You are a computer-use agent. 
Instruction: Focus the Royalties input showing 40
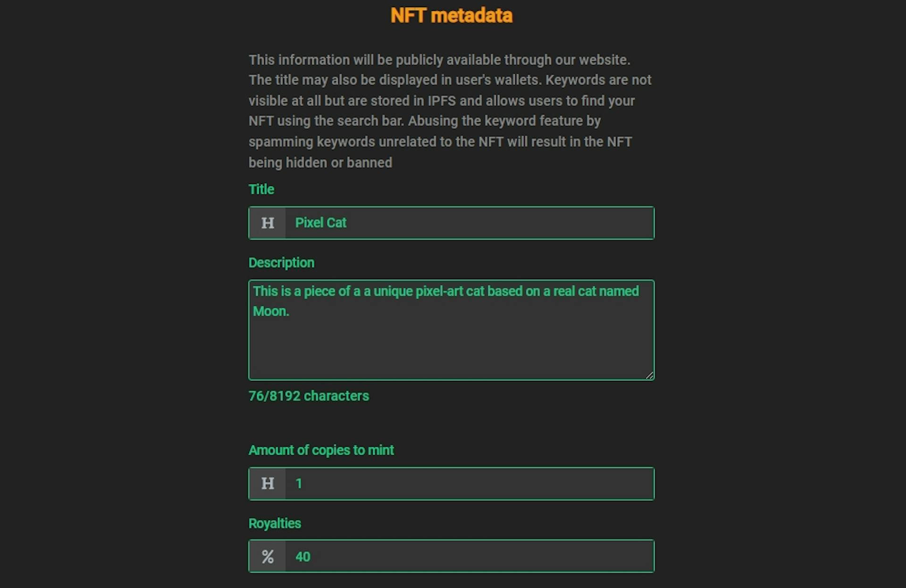point(469,556)
